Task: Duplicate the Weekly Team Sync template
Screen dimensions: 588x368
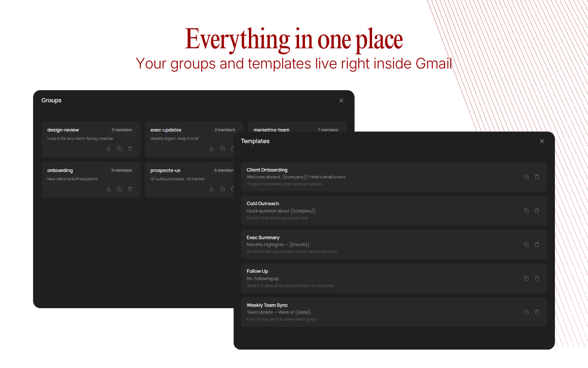Action: (x=526, y=312)
